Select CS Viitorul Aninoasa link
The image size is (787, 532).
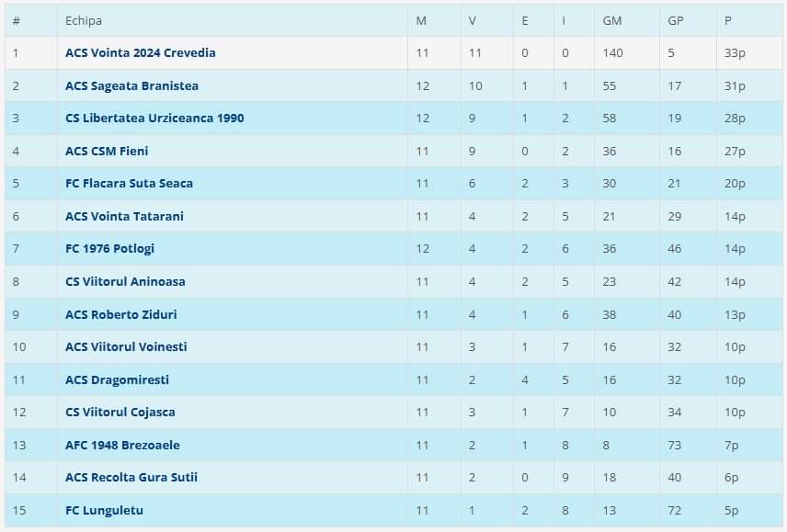125,281
